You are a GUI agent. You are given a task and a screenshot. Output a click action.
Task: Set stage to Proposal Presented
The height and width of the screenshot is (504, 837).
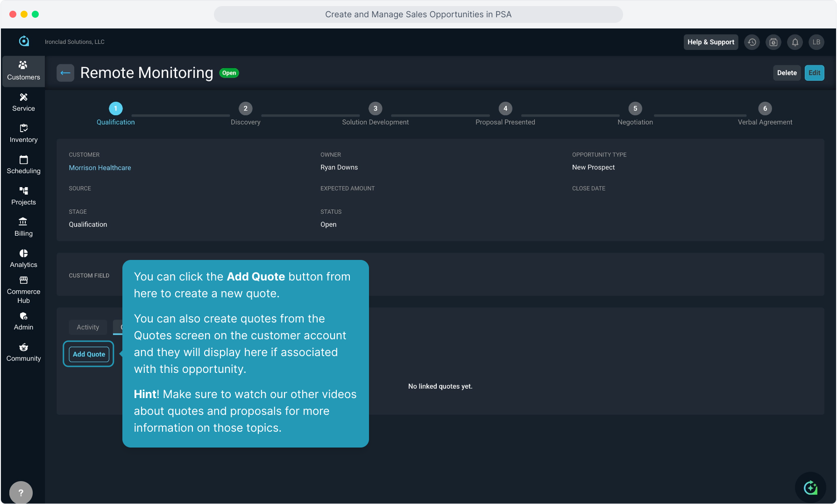click(x=505, y=109)
